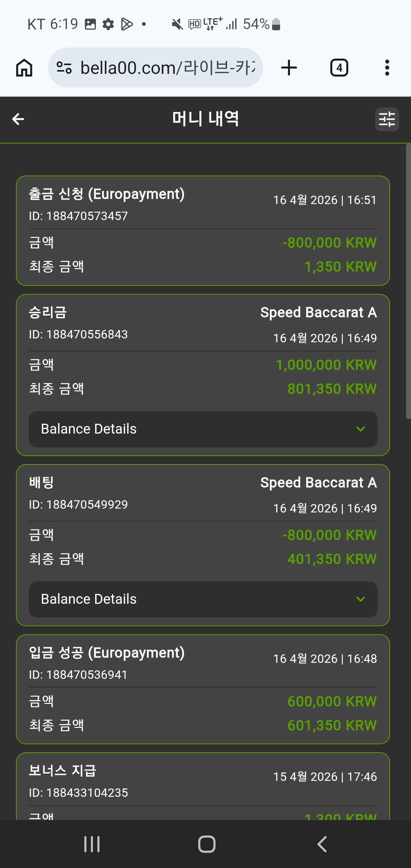Tap the 배팅 Speed Baccarat A title
Image resolution: width=411 pixels, height=868 pixels.
click(x=318, y=483)
